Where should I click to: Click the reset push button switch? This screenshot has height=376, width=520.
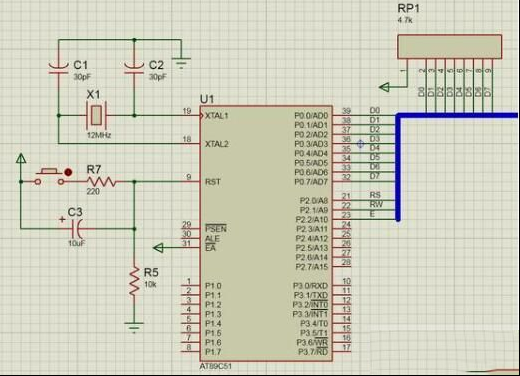(50, 177)
